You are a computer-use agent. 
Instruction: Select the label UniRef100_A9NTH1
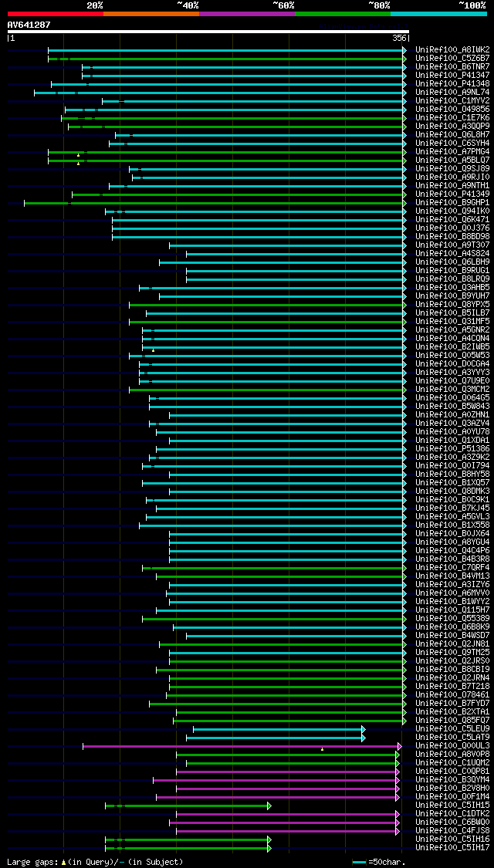tap(452, 186)
